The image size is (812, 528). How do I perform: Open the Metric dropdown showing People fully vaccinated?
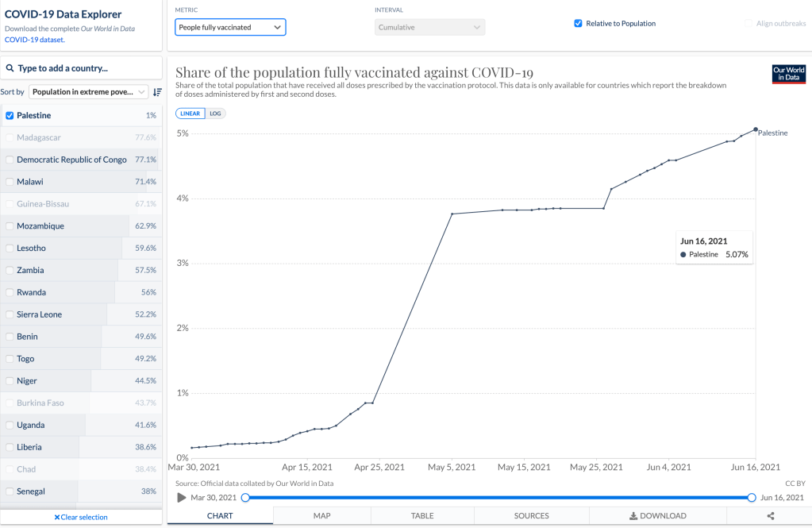pos(230,27)
